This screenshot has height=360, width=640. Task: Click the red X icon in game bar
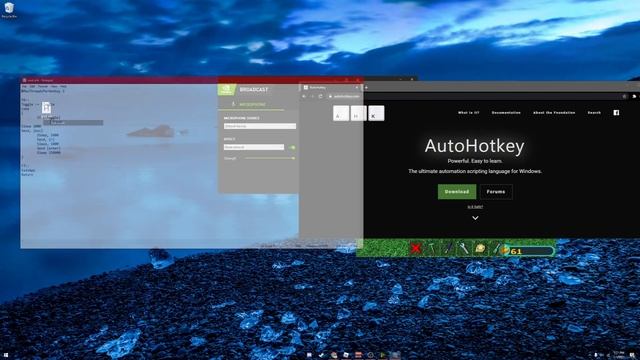pyautogui.click(x=416, y=248)
